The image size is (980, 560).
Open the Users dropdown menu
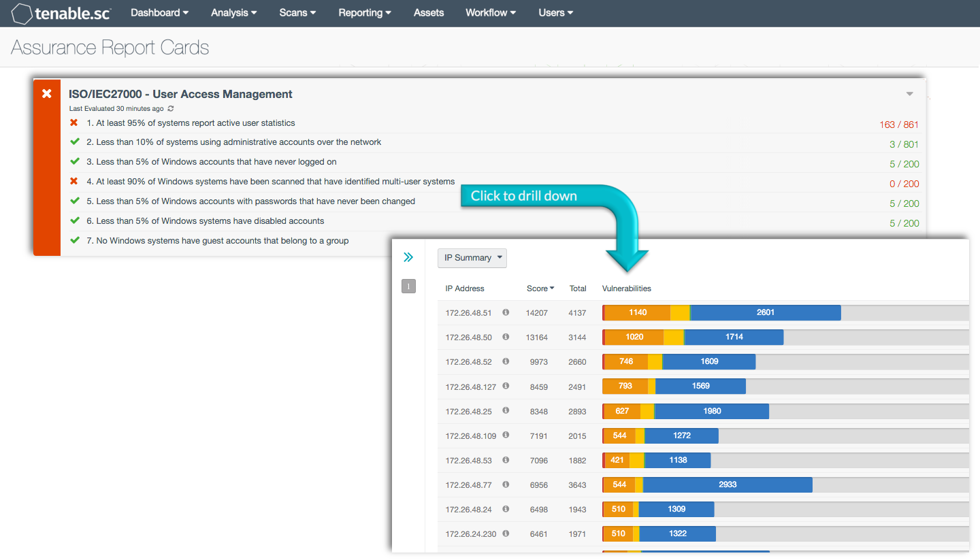556,13
